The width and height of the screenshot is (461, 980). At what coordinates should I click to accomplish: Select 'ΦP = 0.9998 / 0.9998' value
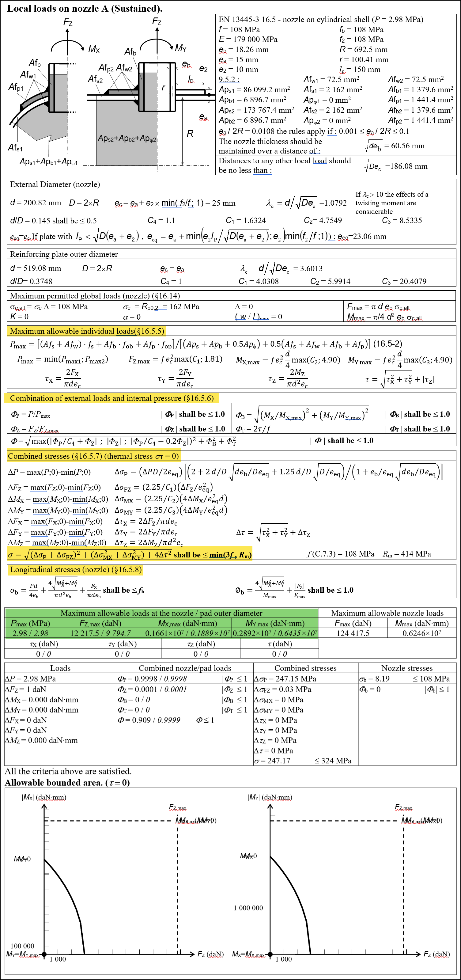pos(153,679)
